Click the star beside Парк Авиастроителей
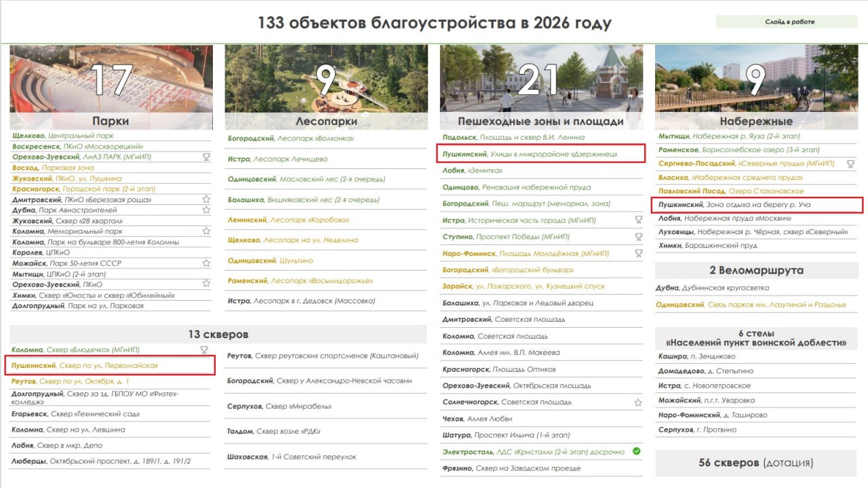 point(206,210)
